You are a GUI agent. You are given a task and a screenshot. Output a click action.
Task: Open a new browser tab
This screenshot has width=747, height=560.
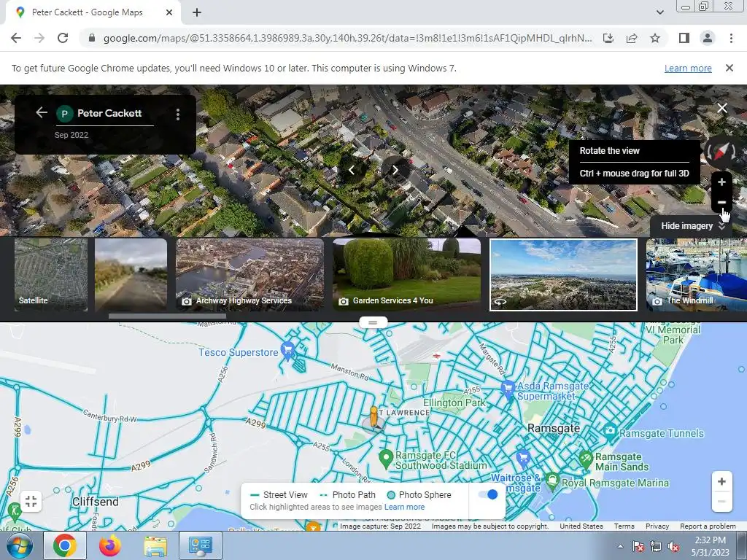pos(197,12)
